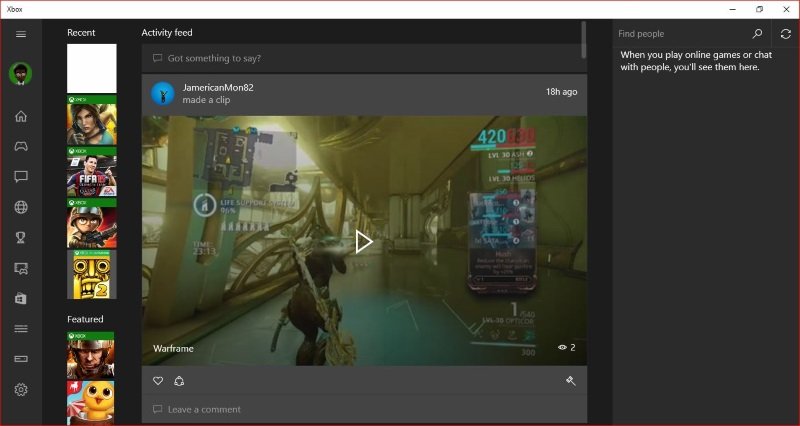This screenshot has height=426, width=800.
Task: Click the '18h ago' timestamp
Action: (x=562, y=92)
